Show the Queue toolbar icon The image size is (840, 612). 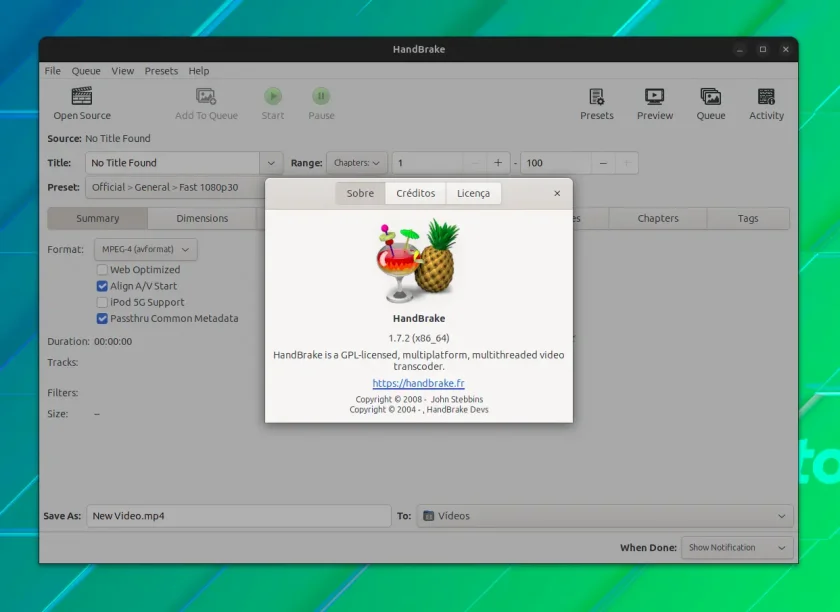[x=710, y=96]
